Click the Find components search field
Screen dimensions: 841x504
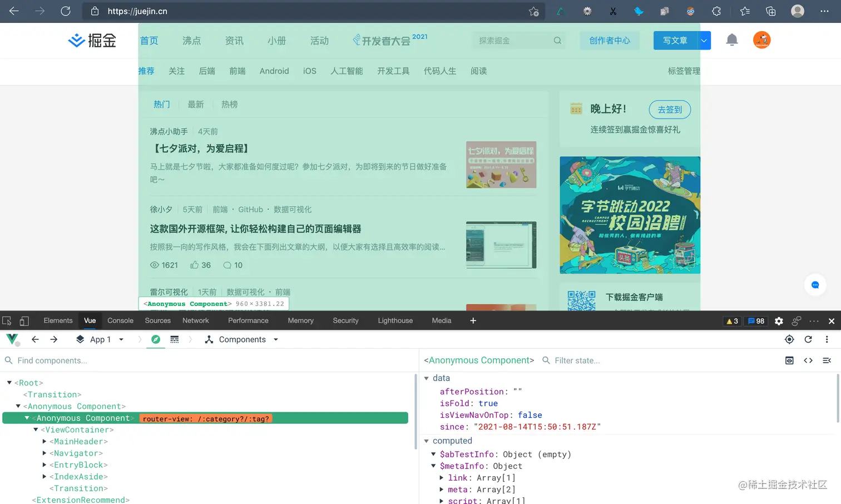tap(209, 360)
